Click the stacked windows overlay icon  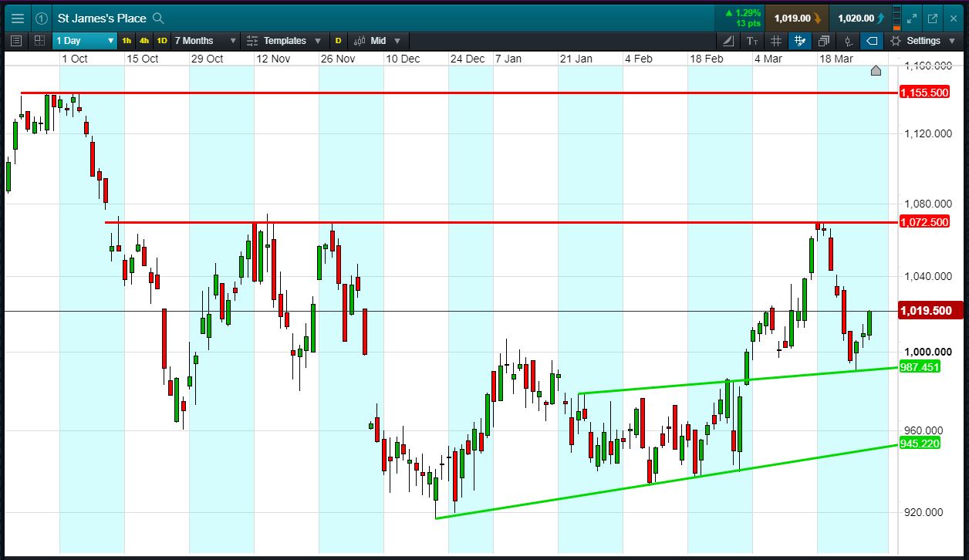click(x=824, y=41)
